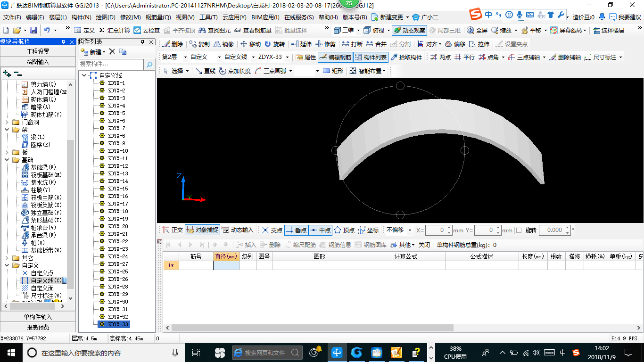The height and width of the screenshot is (362, 644).
Task: Select the 平行 (parallel) axis tool
Action: pyautogui.click(x=465, y=57)
